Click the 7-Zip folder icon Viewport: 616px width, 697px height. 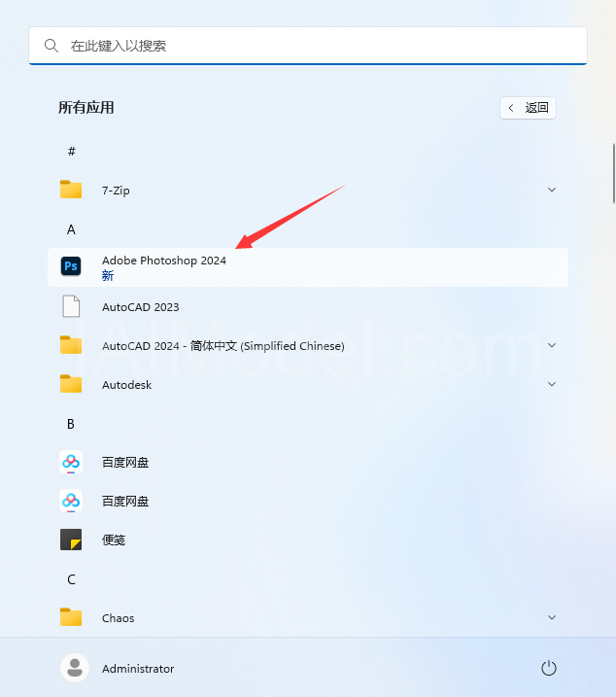click(x=71, y=190)
